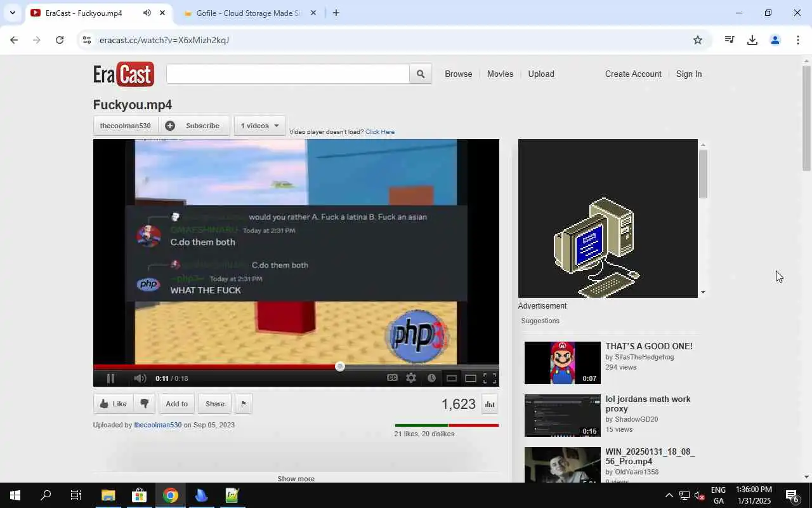Open File Explorer from taskbar

point(108,495)
